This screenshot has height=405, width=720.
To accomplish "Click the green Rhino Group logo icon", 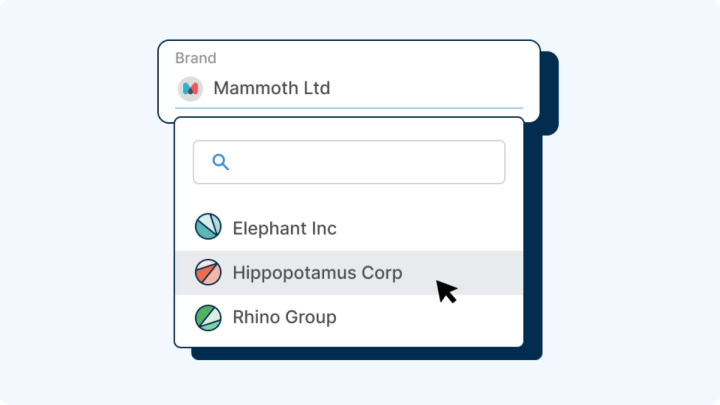I will pos(208,317).
